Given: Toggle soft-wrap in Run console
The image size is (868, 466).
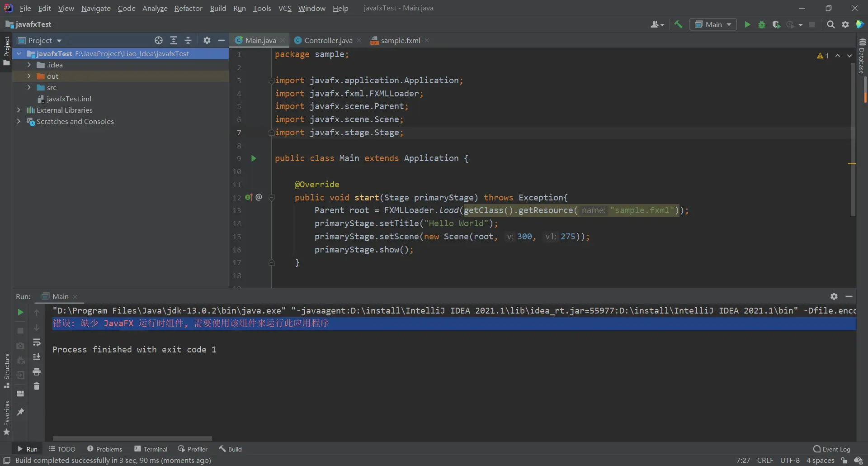Looking at the screenshot, I should (37, 342).
